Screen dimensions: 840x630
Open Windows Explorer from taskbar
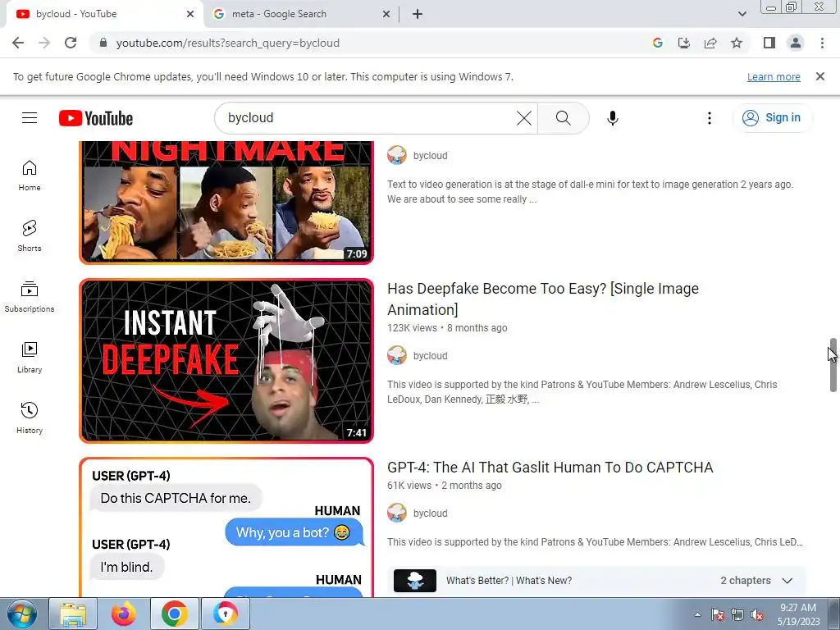click(x=73, y=614)
